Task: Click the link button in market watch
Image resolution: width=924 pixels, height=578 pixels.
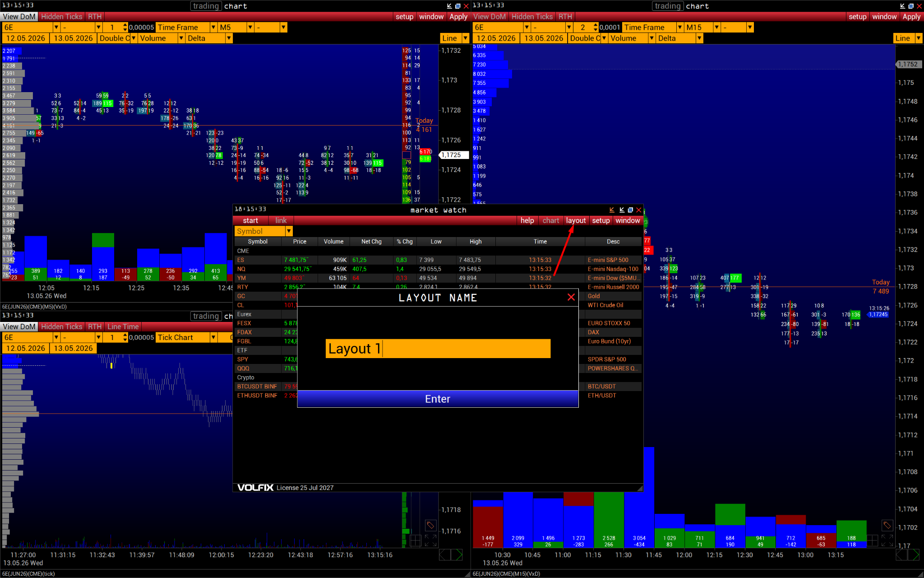Action: click(281, 220)
